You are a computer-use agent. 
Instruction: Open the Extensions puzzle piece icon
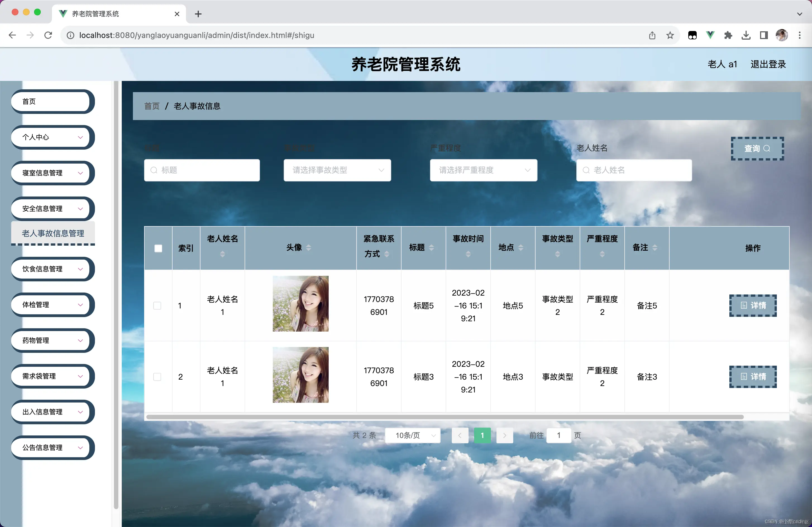coord(728,35)
